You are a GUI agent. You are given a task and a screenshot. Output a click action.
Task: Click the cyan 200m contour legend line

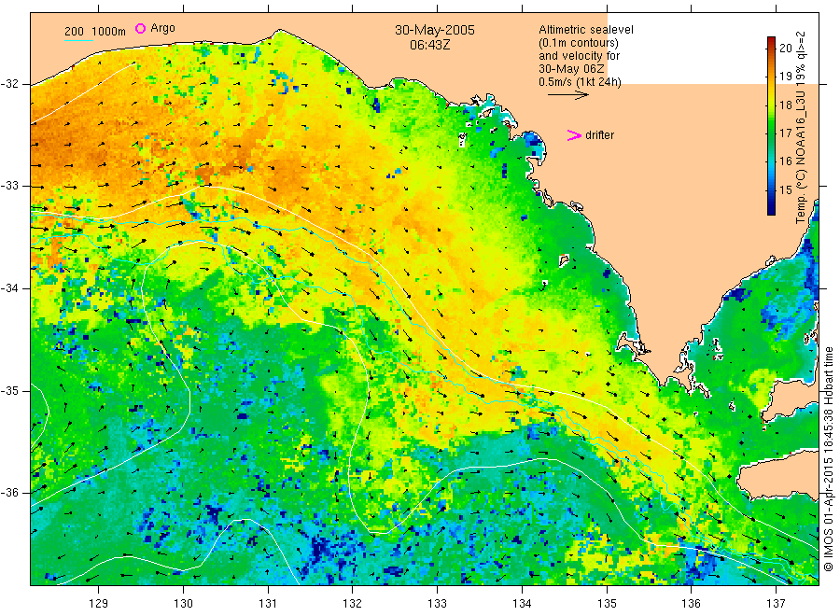pos(78,40)
